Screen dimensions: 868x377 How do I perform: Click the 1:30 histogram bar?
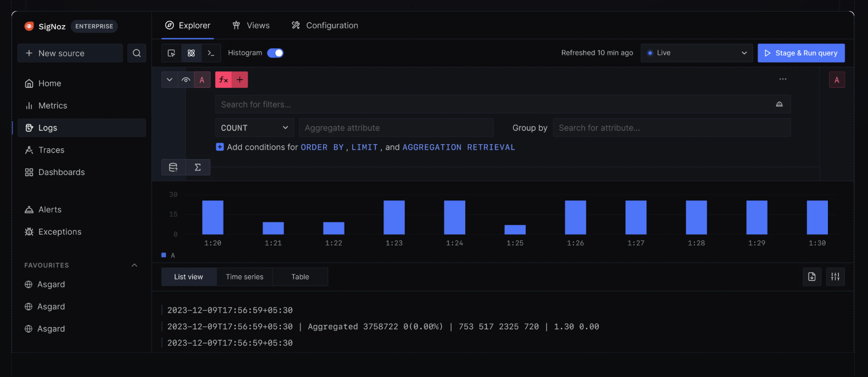(x=817, y=217)
